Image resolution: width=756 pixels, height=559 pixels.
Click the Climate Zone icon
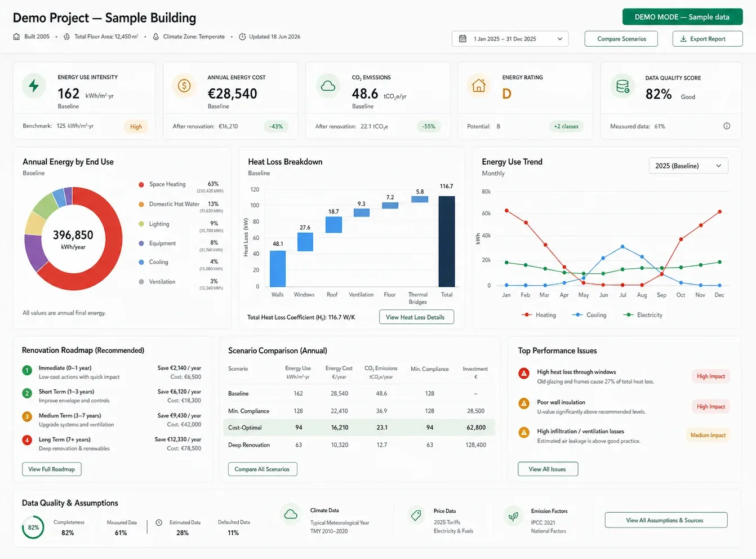click(x=155, y=37)
